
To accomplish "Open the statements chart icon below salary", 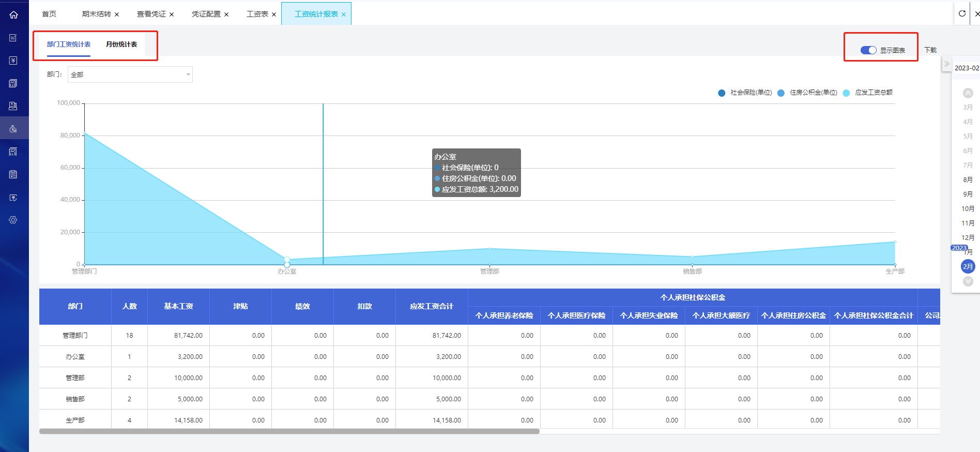I will click(x=13, y=152).
